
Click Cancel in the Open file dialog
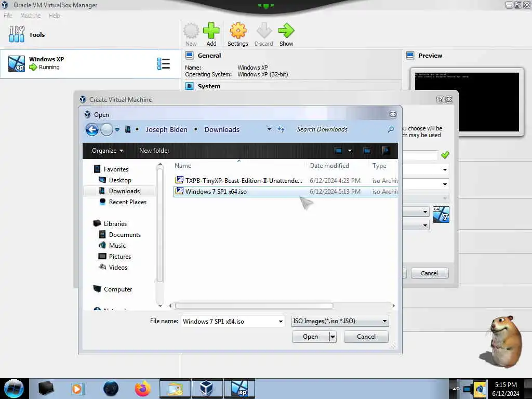366,337
